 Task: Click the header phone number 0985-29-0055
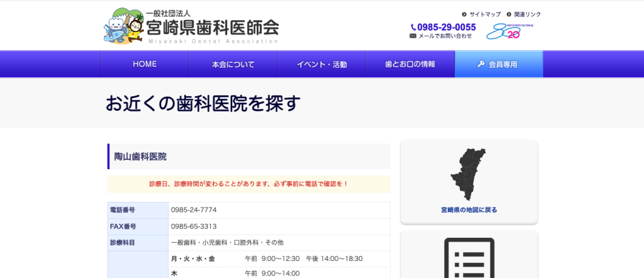coord(447,27)
